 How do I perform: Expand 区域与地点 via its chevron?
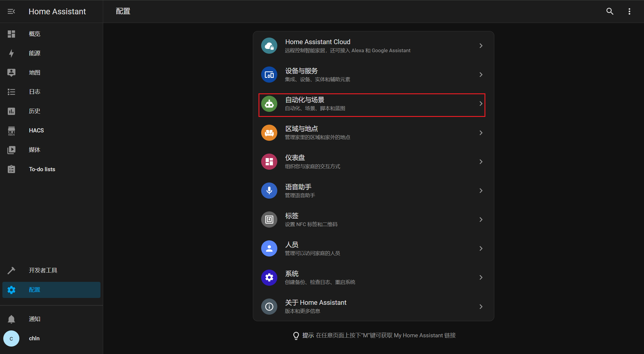tap(481, 133)
